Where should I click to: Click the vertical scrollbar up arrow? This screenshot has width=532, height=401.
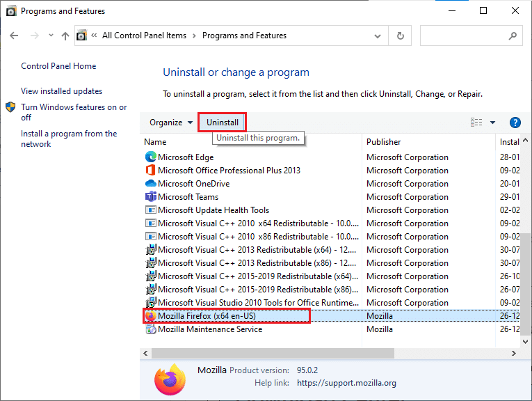click(x=525, y=140)
